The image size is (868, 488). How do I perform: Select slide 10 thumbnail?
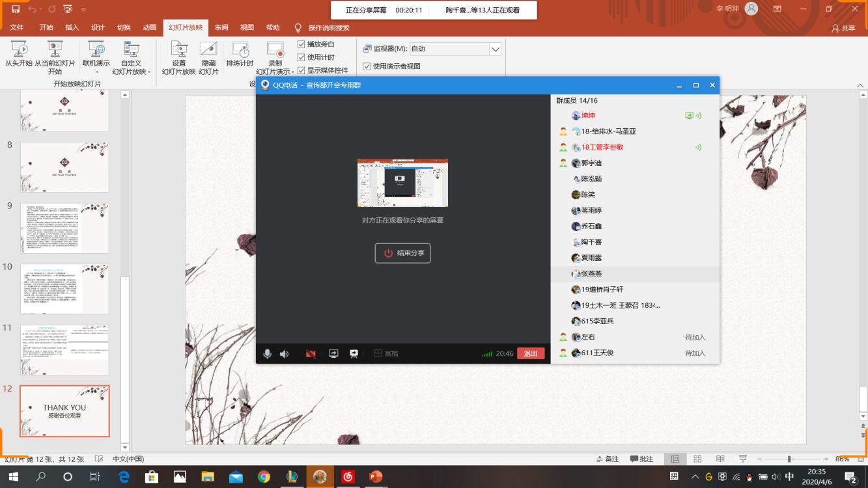click(x=64, y=289)
